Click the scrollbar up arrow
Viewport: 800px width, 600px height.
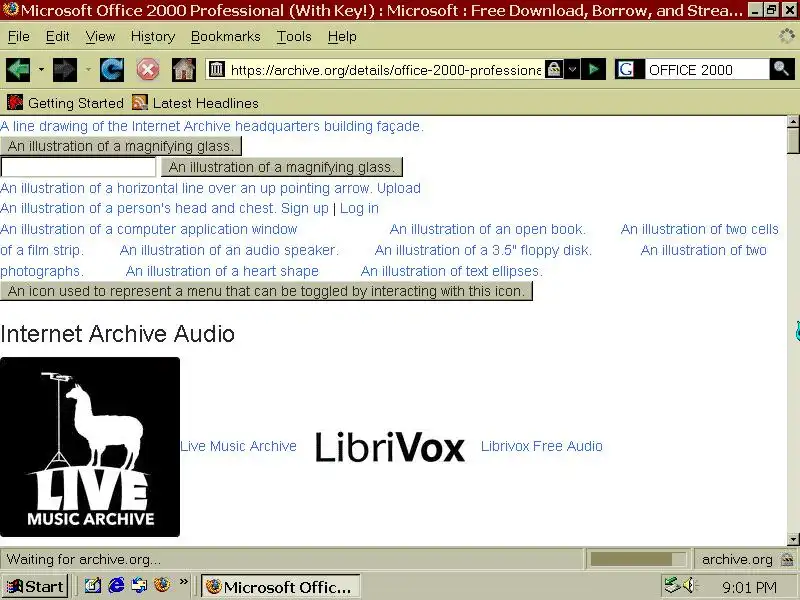[793, 121]
